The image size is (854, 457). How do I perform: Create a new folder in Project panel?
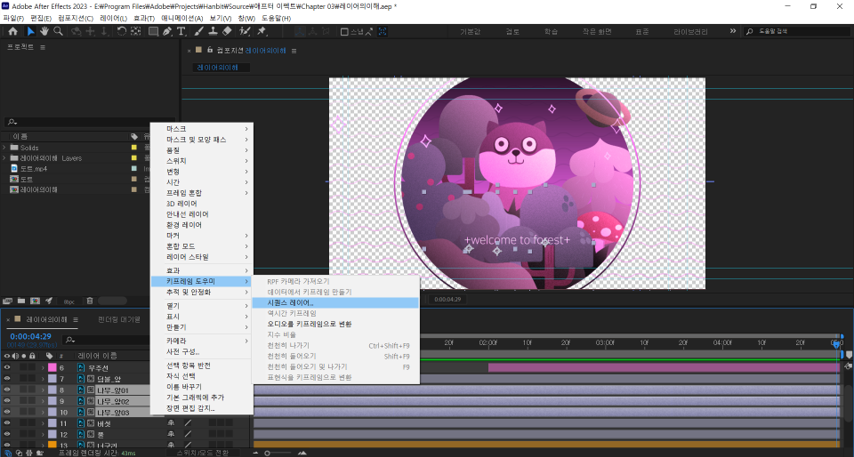coord(21,301)
